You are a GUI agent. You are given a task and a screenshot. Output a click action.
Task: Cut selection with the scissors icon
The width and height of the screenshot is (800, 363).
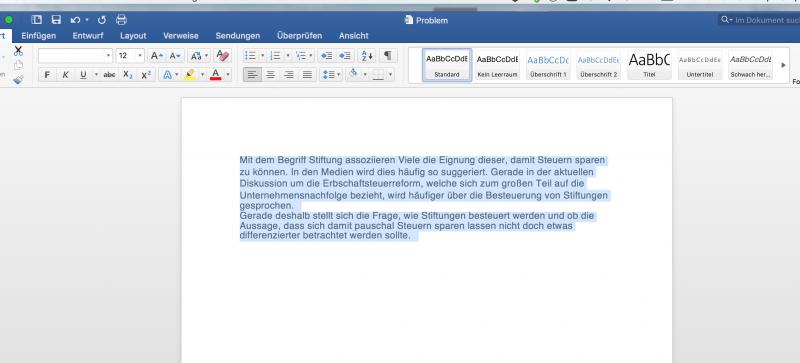pos(18,51)
